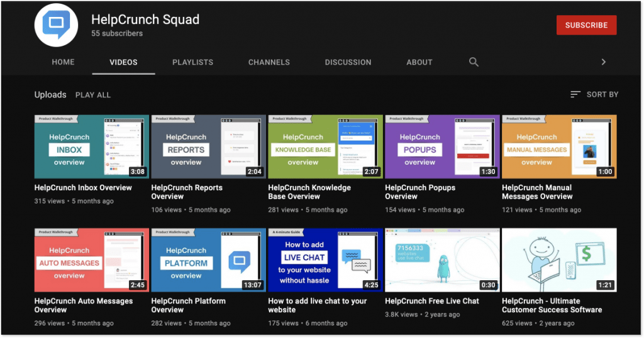Click the HelpCrunch Auto Messages Overview title
644x338 pixels.
click(83, 305)
